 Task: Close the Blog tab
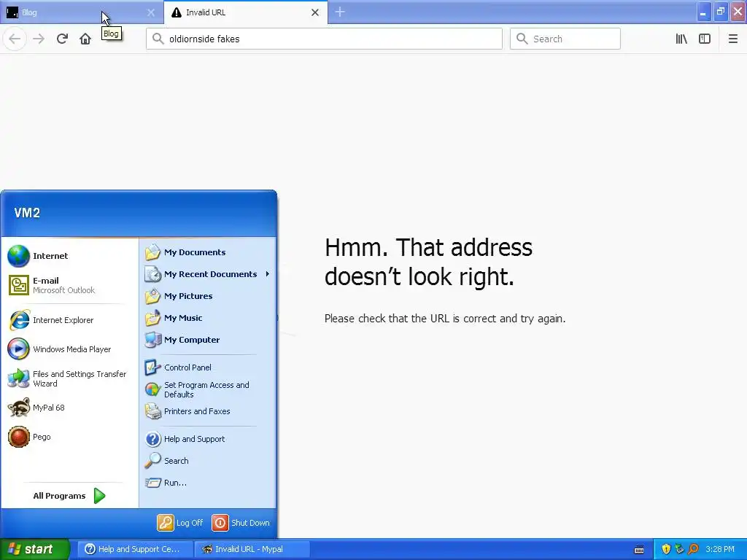coord(150,12)
